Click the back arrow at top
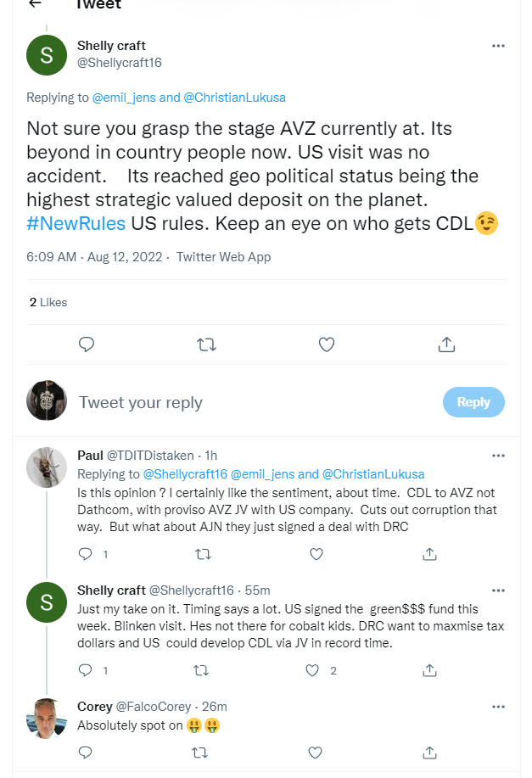This screenshot has width=532, height=778. coord(35,4)
